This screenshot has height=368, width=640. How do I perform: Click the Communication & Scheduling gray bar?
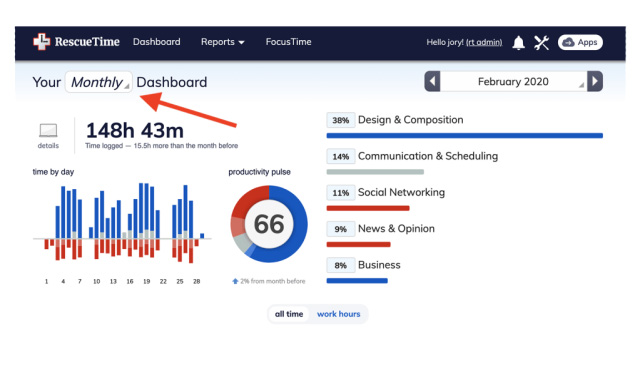tap(375, 172)
